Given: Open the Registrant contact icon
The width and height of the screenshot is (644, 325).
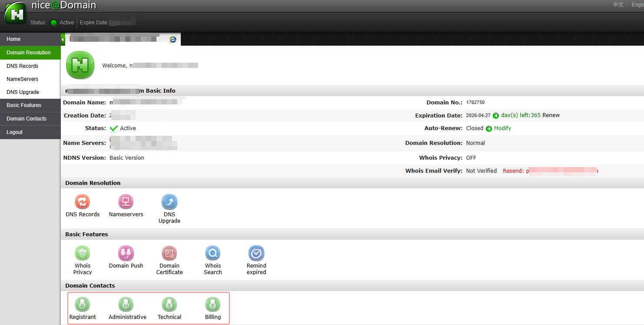Looking at the screenshot, I should click(83, 305).
